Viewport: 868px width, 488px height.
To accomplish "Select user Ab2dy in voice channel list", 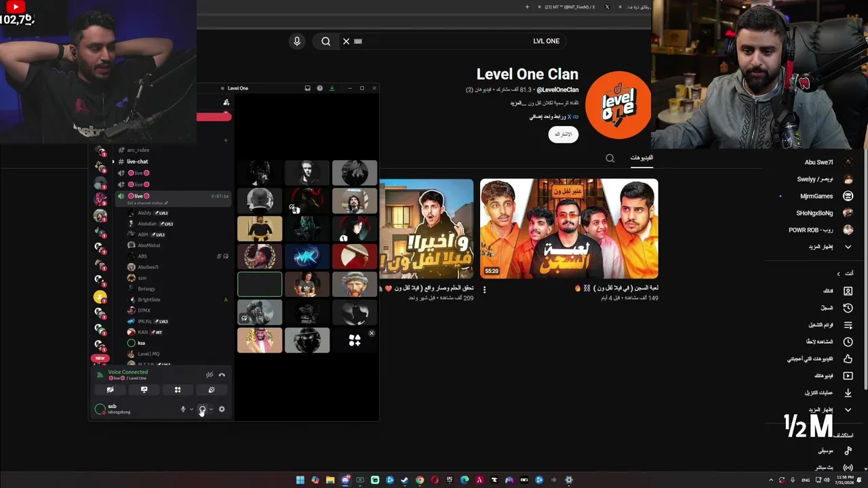I will pyautogui.click(x=144, y=213).
